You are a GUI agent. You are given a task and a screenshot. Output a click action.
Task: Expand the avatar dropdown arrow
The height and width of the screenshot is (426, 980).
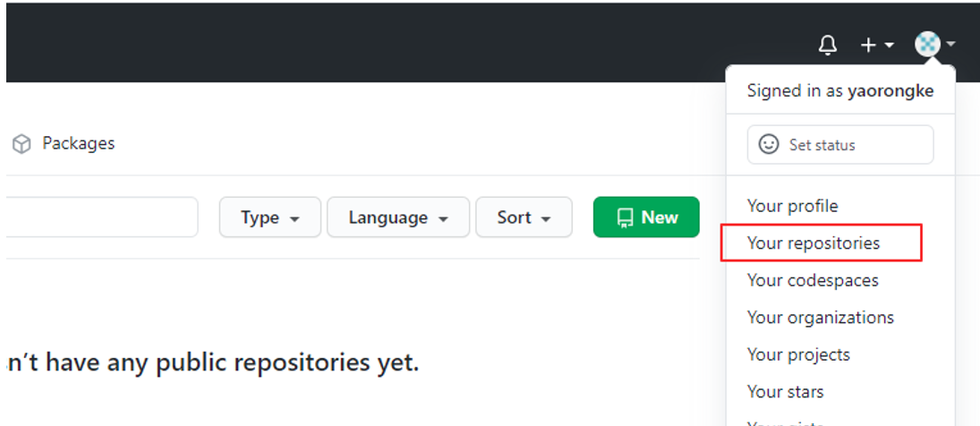tap(950, 45)
